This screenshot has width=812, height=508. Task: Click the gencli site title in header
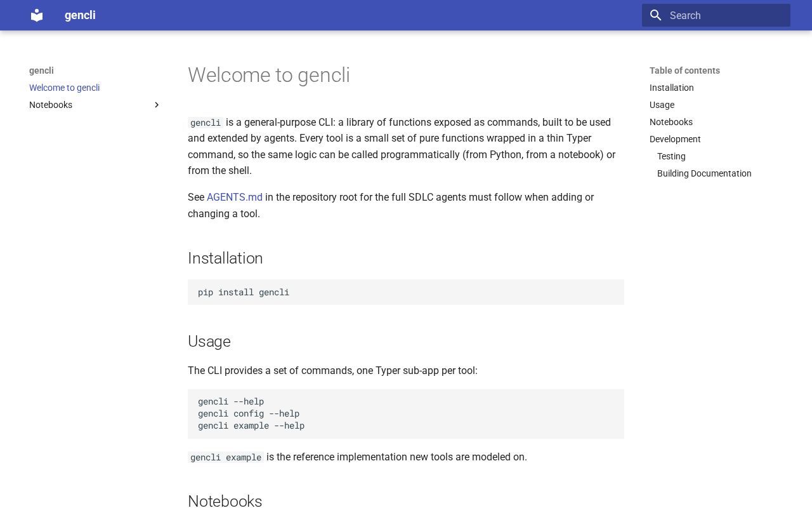80,15
